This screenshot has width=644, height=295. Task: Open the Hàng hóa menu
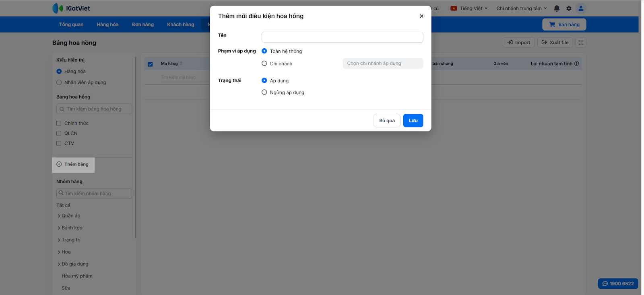[x=107, y=25]
